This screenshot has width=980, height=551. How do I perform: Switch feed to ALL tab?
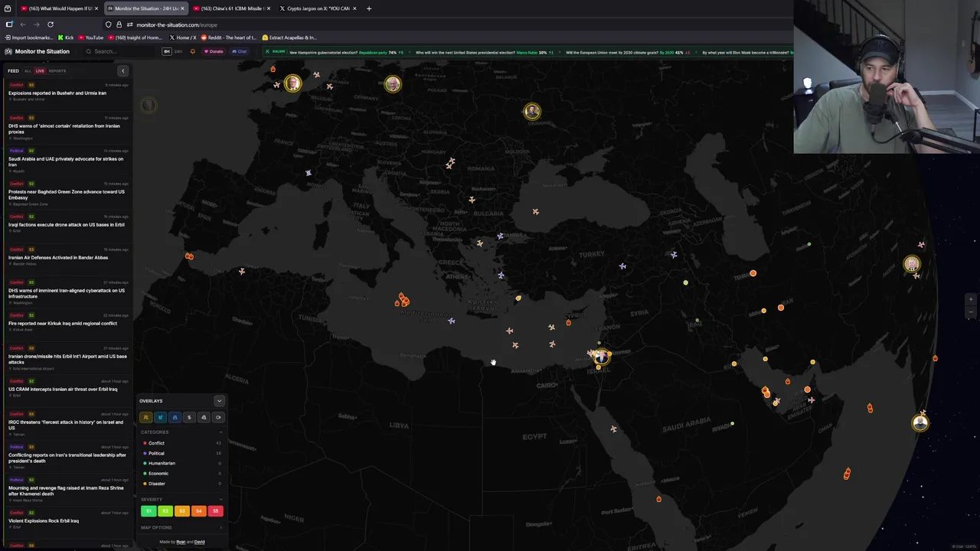[28, 71]
